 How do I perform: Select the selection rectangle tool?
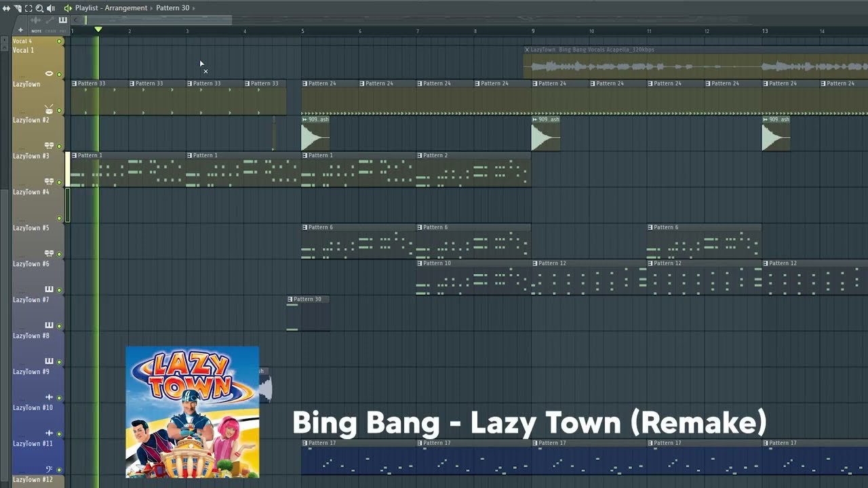click(28, 8)
